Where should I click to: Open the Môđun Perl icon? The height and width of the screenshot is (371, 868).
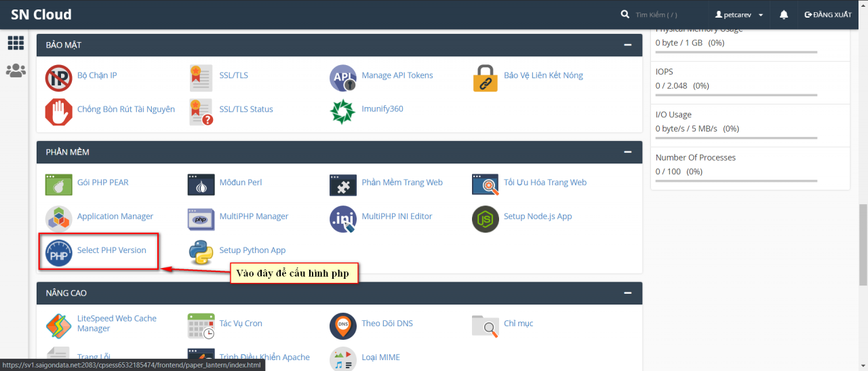click(x=201, y=184)
